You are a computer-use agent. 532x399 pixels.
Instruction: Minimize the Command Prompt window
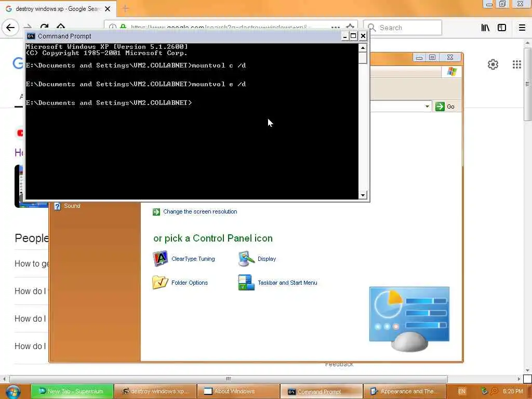point(345,36)
